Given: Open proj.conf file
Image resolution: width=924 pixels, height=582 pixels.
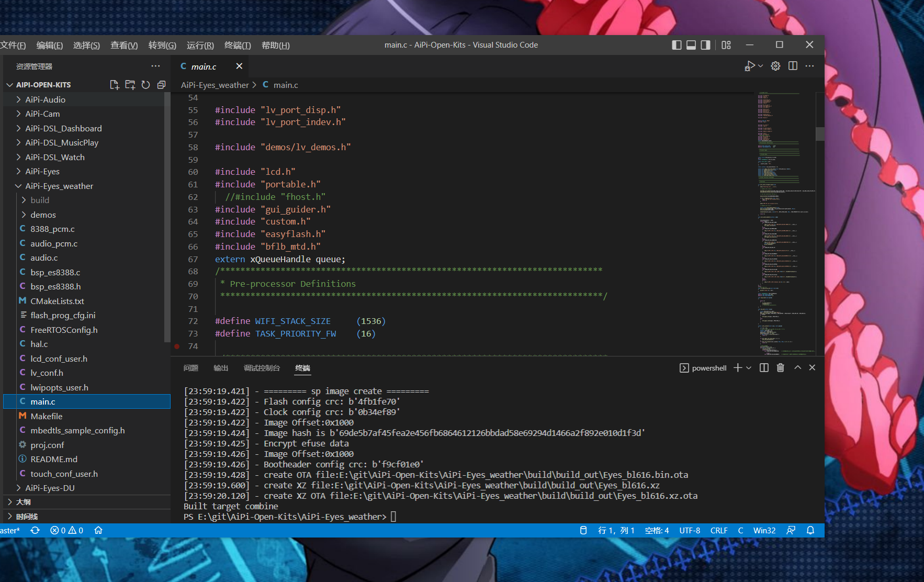Looking at the screenshot, I should click(87, 445).
